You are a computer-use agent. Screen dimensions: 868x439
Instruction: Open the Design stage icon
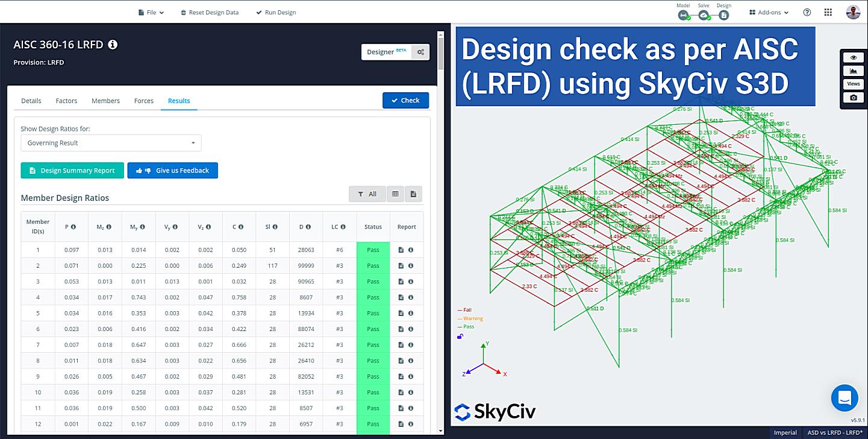723,16
